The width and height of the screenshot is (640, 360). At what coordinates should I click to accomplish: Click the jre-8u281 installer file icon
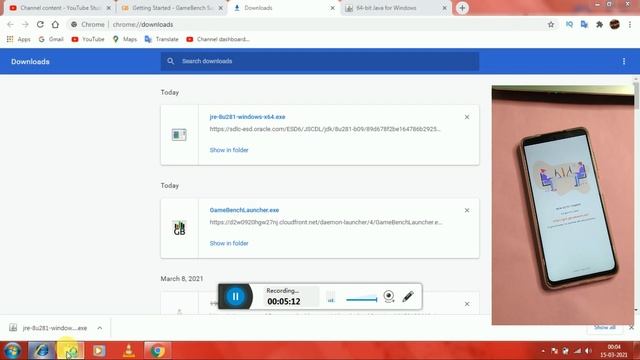[x=179, y=135]
